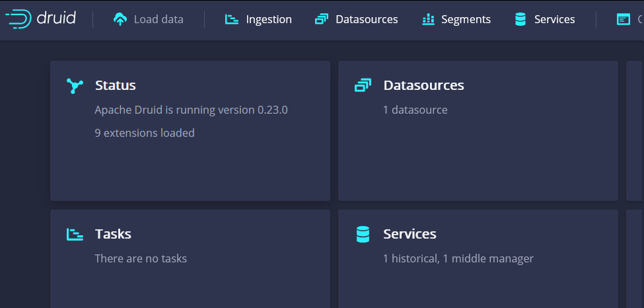The image size is (644, 308).
Task: Open the Datasources header tab
Action: point(367,19)
